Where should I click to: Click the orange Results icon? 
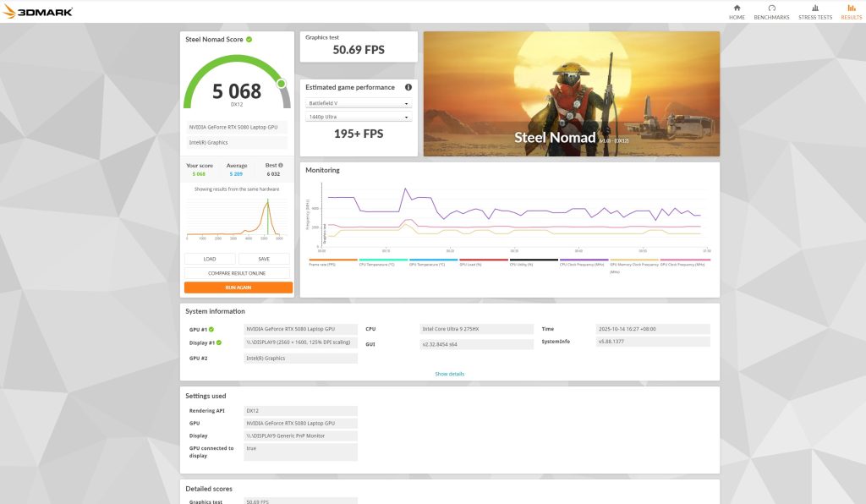tap(850, 7)
